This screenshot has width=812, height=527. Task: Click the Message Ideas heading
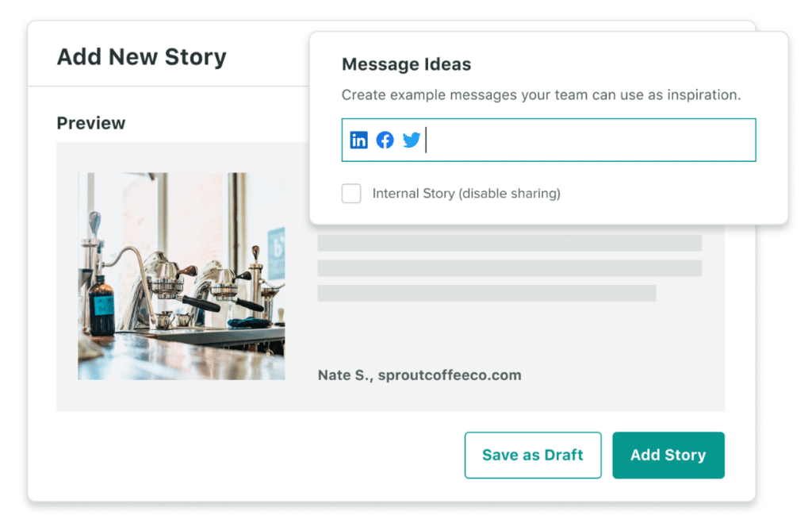tap(407, 64)
